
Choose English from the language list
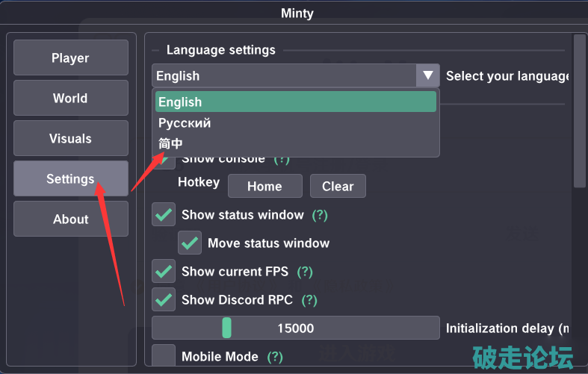click(x=296, y=102)
